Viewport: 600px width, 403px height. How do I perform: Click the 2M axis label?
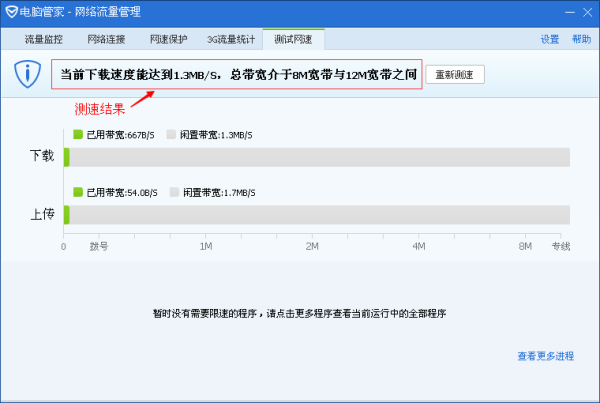point(312,246)
